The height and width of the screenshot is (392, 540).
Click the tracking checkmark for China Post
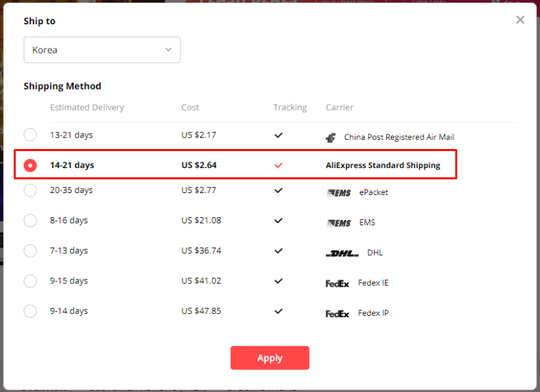coord(278,135)
